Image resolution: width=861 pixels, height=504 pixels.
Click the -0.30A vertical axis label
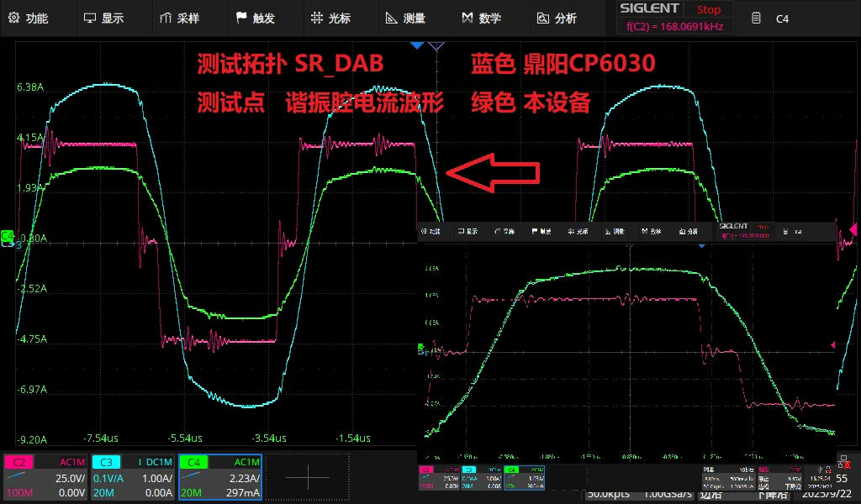point(32,238)
